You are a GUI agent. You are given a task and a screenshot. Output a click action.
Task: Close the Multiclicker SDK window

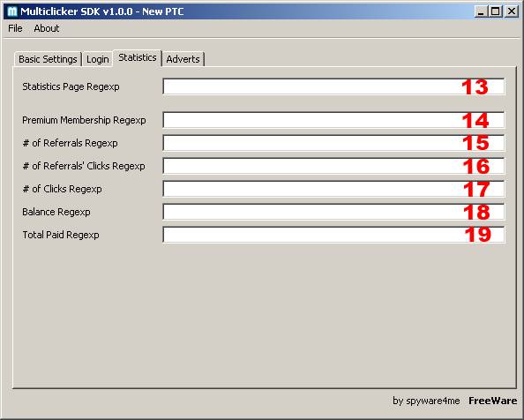tap(512, 11)
